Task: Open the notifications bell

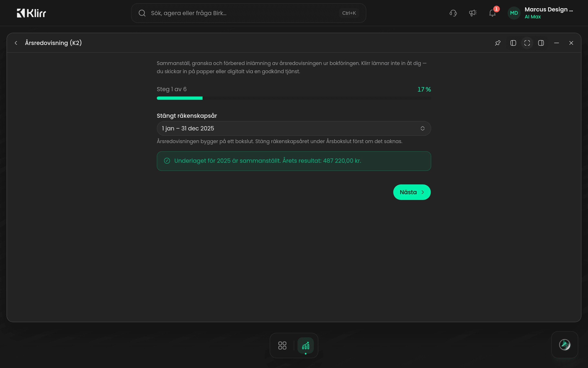Action: pyautogui.click(x=492, y=13)
